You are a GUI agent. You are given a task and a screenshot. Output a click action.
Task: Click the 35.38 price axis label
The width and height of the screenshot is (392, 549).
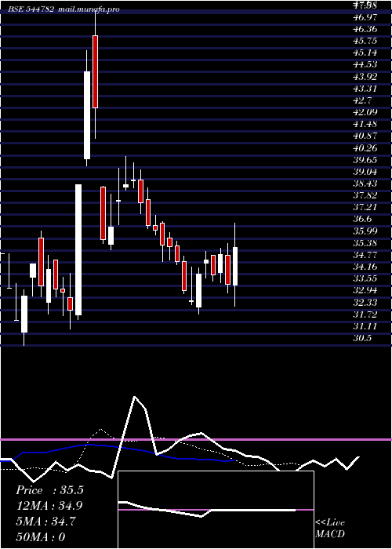coord(365,243)
